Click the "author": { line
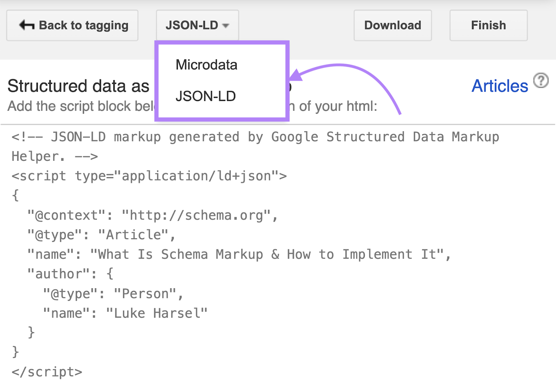Viewport: 556px width, 392px height. pyautogui.click(x=71, y=274)
